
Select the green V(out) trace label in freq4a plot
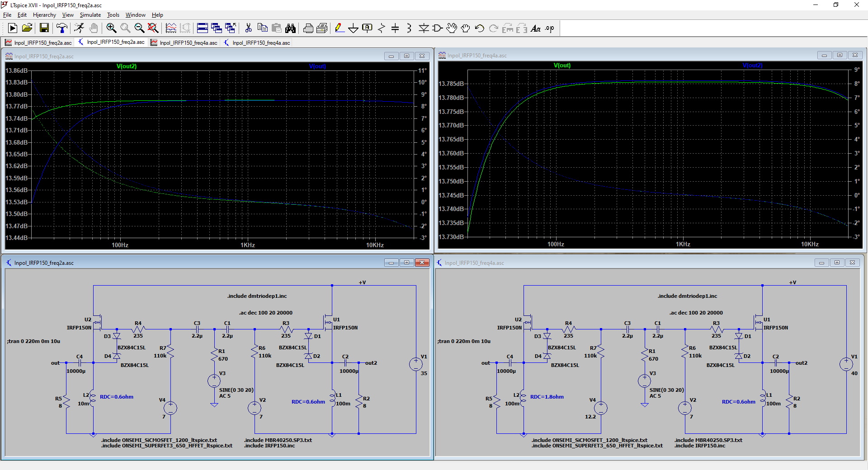[x=562, y=65]
